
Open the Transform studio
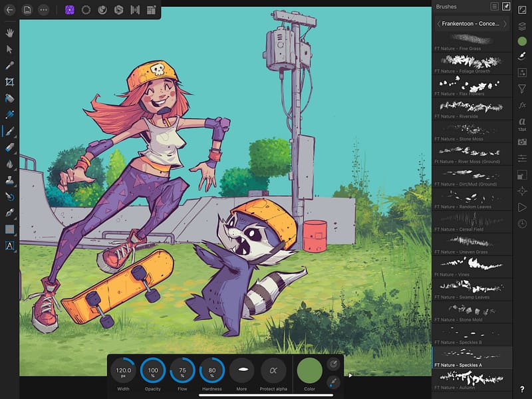[x=522, y=175]
